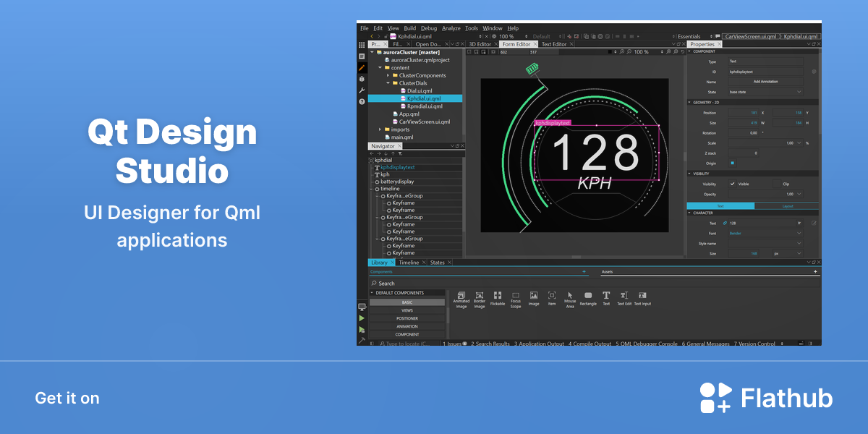Click the ID field kphdisplaytext

[x=765, y=72]
